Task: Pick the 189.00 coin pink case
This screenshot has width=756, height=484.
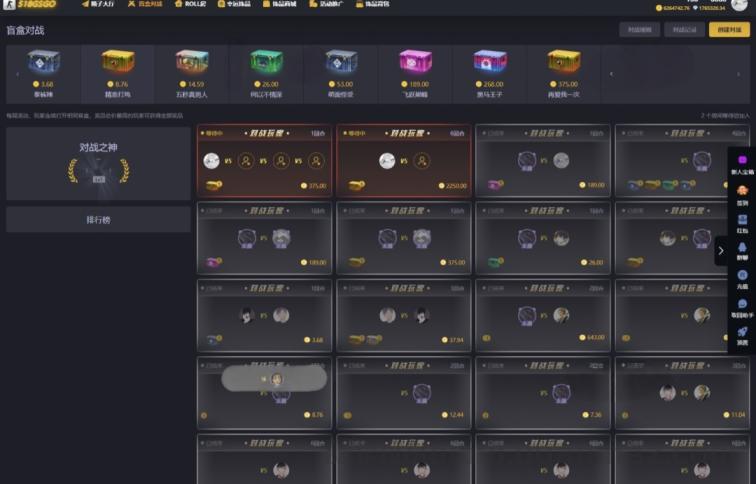Action: (x=415, y=74)
